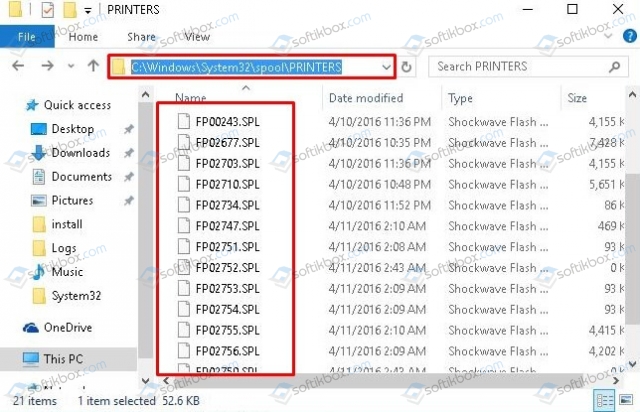Expand the ribbon chevron

pos(609,36)
